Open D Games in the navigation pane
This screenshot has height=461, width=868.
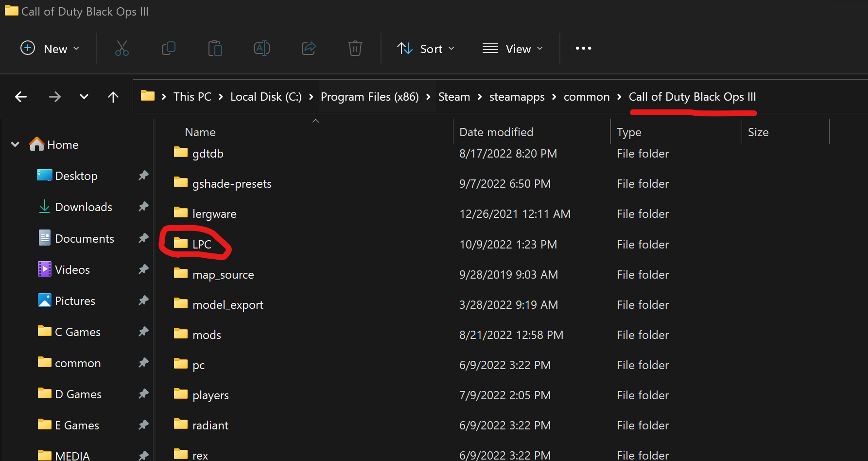[78, 394]
